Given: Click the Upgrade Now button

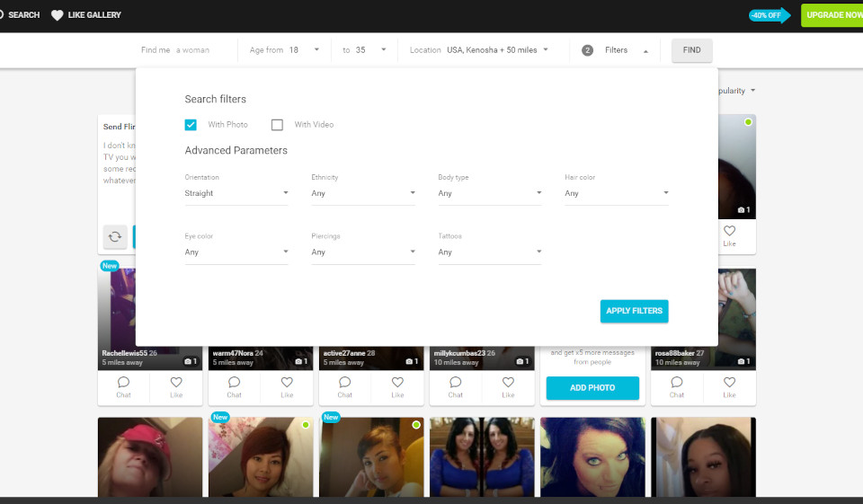Looking at the screenshot, I should tap(832, 15).
